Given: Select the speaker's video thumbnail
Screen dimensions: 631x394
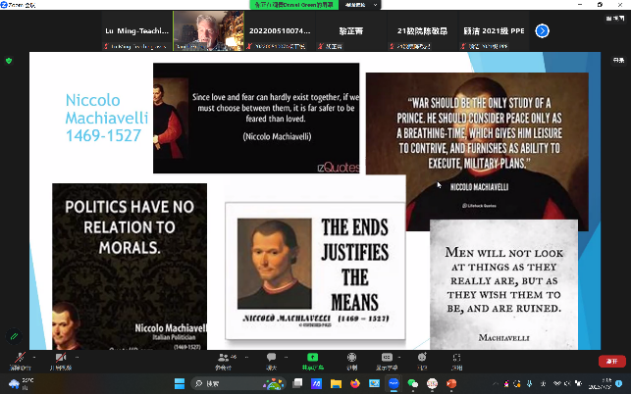Looking at the screenshot, I should pos(208,31).
